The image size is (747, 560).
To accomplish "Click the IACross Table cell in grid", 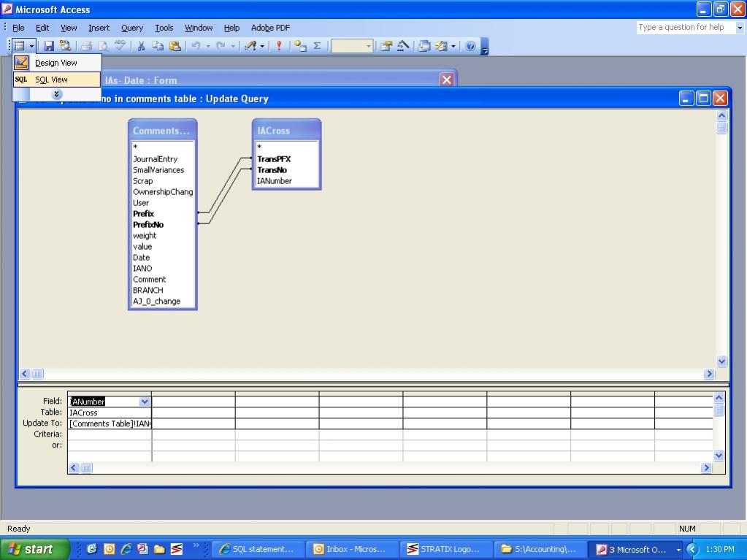I will click(110, 413).
